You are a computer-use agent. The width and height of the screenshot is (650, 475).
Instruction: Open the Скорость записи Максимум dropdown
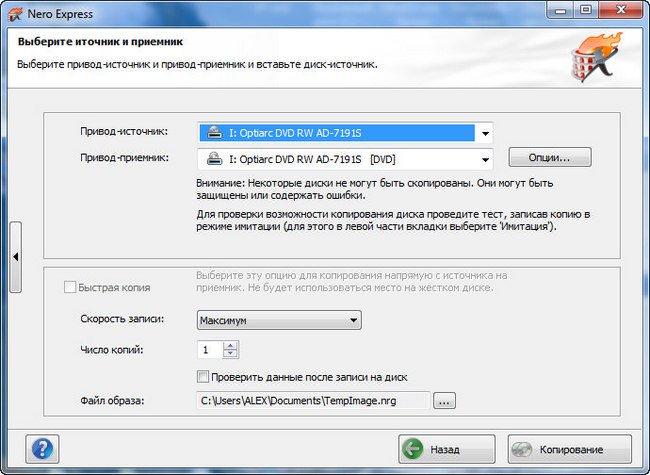pyautogui.click(x=279, y=320)
